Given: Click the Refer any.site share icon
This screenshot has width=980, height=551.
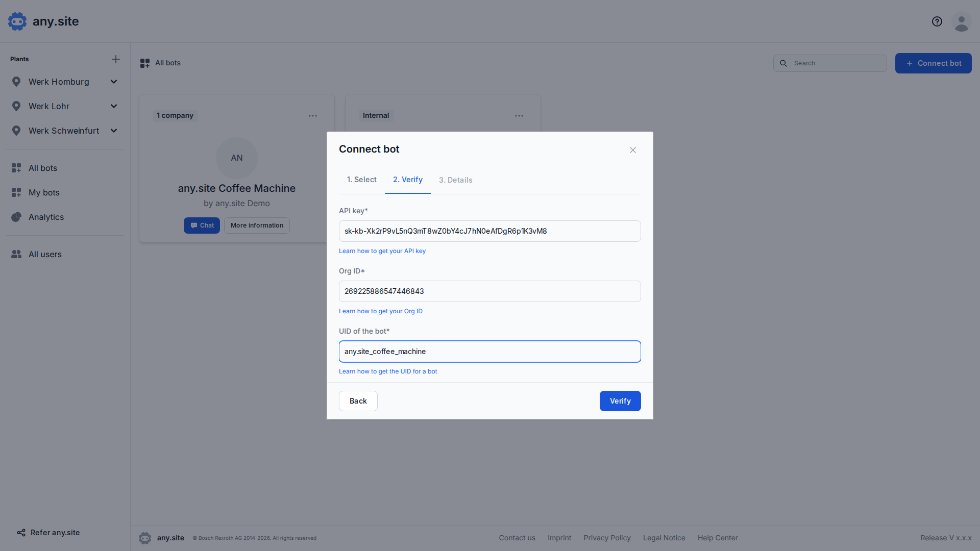Looking at the screenshot, I should point(21,533).
